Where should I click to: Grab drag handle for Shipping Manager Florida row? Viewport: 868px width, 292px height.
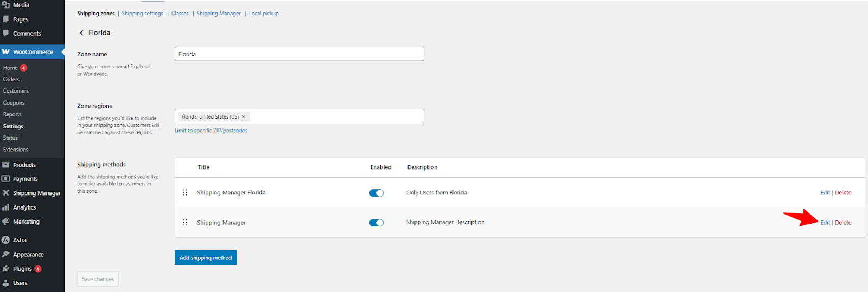(185, 192)
